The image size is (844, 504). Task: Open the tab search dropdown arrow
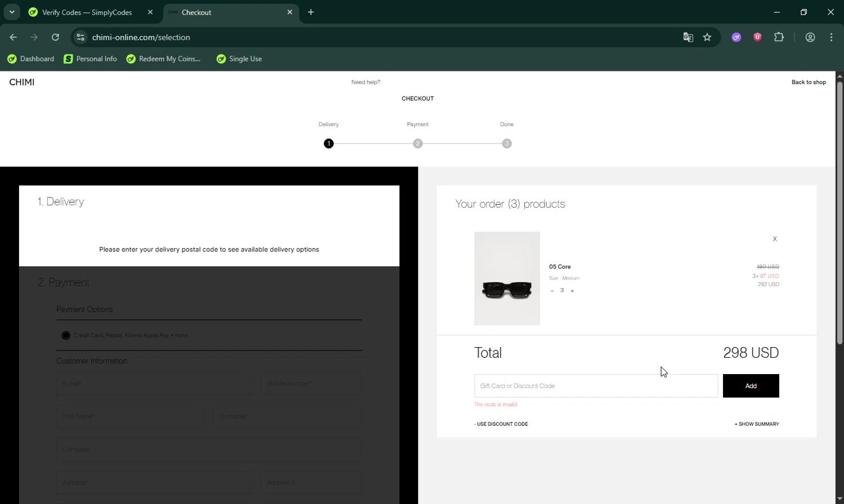pyautogui.click(x=12, y=12)
